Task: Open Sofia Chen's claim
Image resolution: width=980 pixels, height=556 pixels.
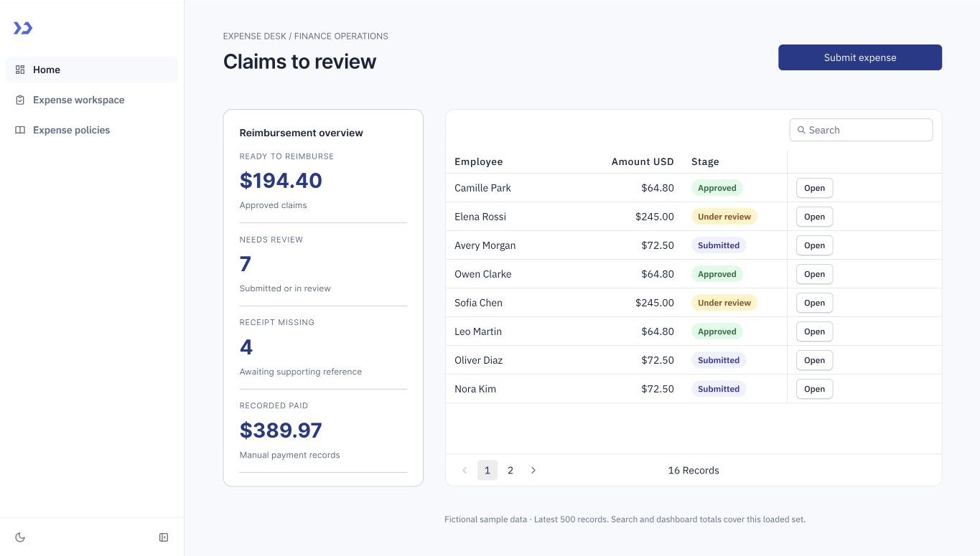Action: click(x=814, y=303)
